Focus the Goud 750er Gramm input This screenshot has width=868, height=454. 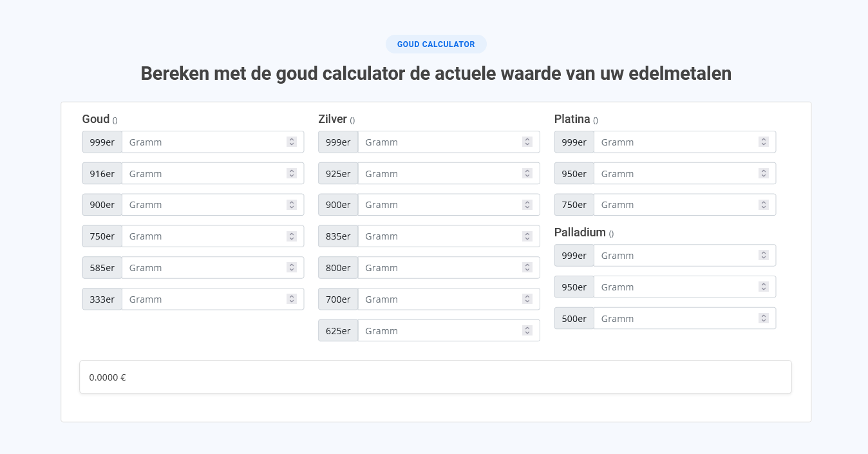click(x=203, y=236)
